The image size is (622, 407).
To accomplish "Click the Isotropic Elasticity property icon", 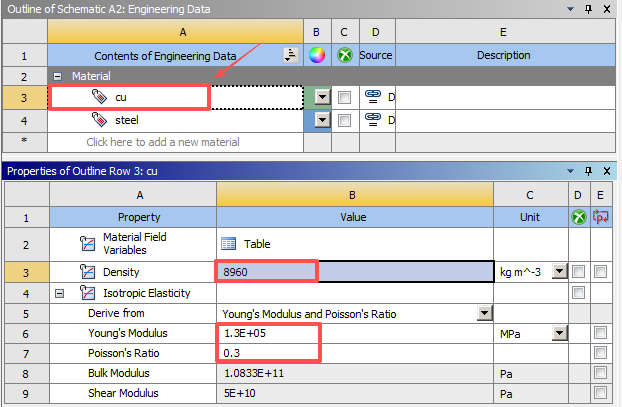I will coord(87,293).
